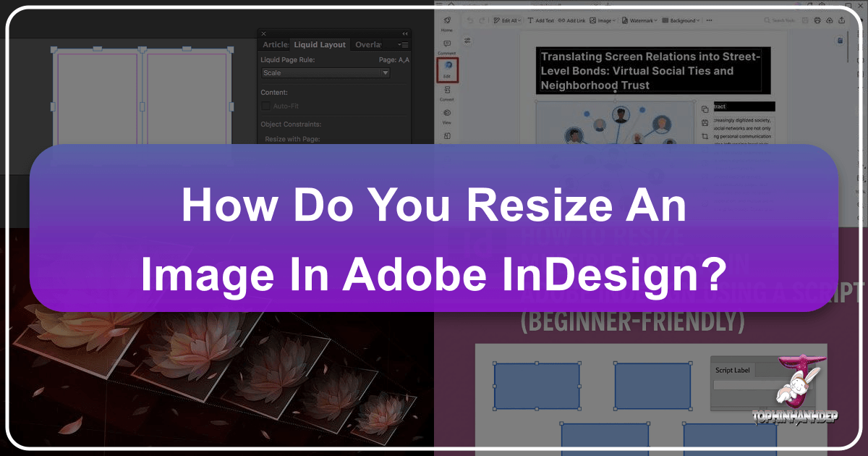Viewport: 868px width, 456px height.
Task: Toggle the bookmarks panel on the right edge
Action: [x=840, y=41]
